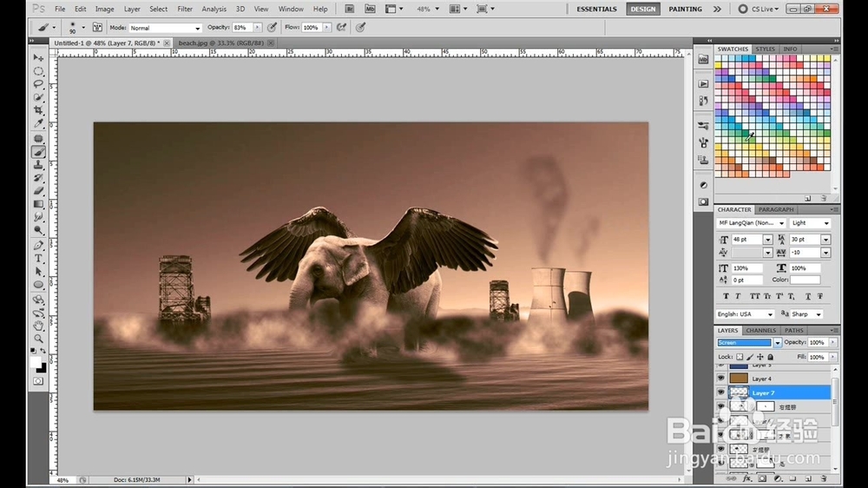The width and height of the screenshot is (868, 488).
Task: Select the Dodge tool
Action: 38,230
